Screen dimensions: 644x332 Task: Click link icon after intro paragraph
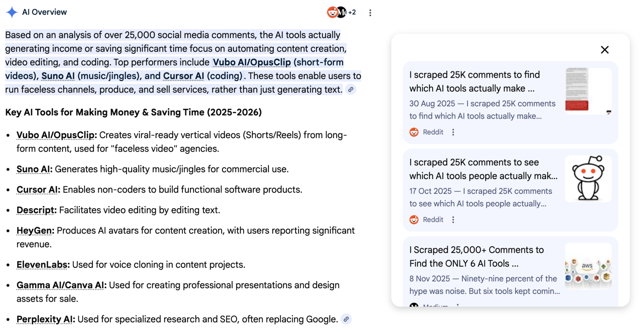(351, 90)
